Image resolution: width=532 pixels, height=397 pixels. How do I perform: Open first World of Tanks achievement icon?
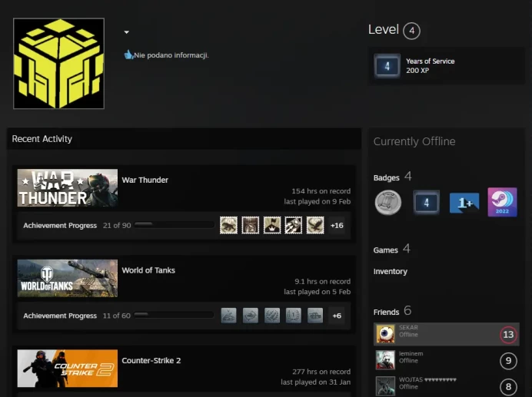pos(228,316)
